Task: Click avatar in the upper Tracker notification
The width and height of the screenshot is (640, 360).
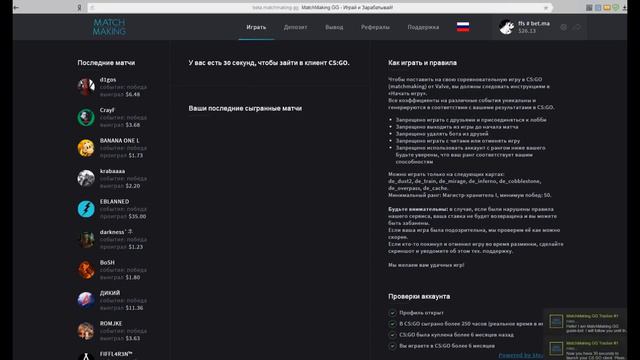Action: coord(556,321)
